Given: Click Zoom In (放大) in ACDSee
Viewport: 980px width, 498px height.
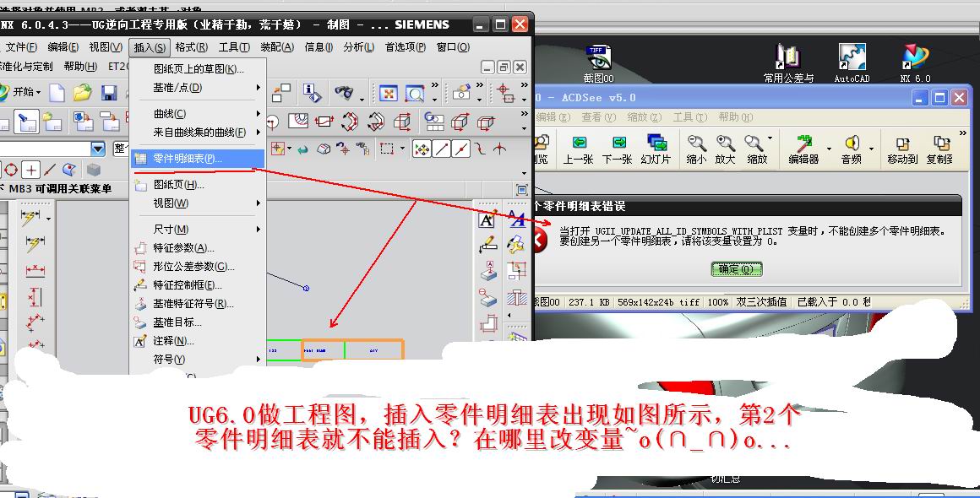Looking at the screenshot, I should coord(725,149).
